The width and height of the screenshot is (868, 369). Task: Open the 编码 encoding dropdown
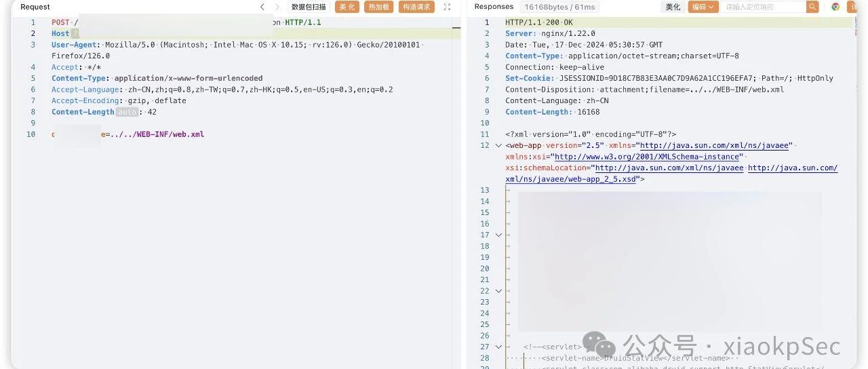(703, 7)
